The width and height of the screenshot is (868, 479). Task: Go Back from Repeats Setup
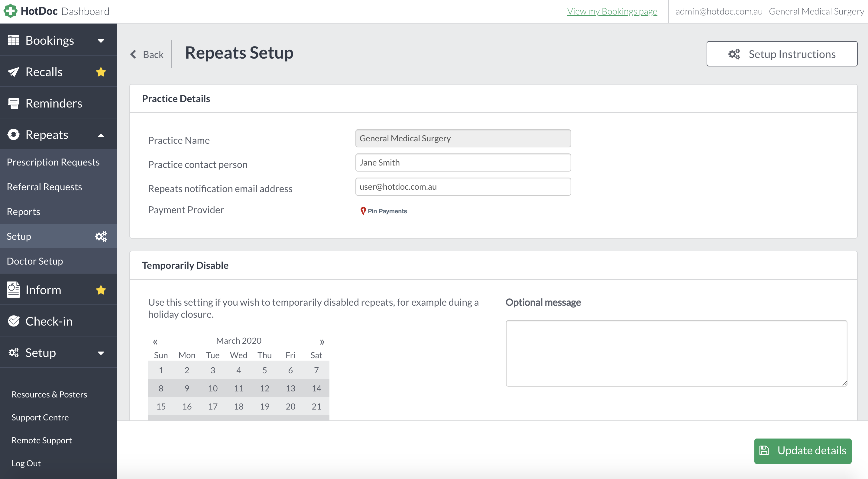[x=147, y=54]
